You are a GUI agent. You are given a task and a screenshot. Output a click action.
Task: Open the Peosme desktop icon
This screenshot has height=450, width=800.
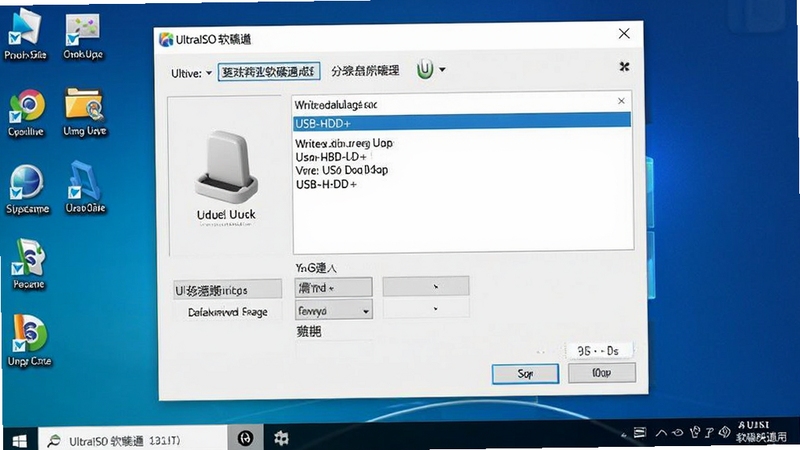coord(29,263)
